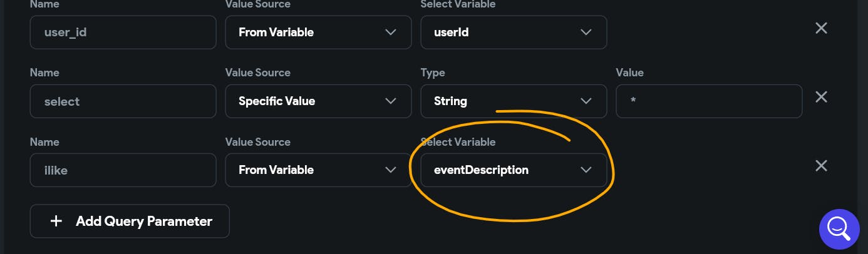Open the String type dropdown
The height and width of the screenshot is (254, 868).
[x=514, y=101]
